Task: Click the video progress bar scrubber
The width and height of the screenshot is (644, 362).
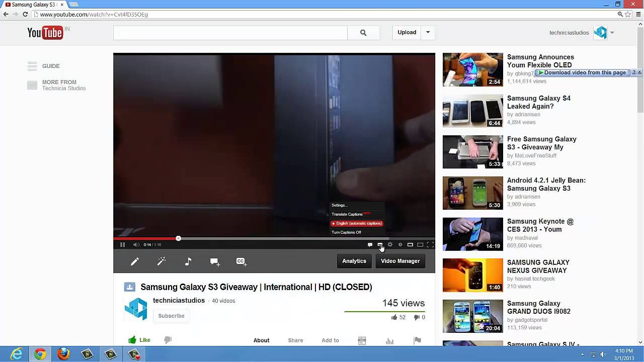Action: point(178,238)
